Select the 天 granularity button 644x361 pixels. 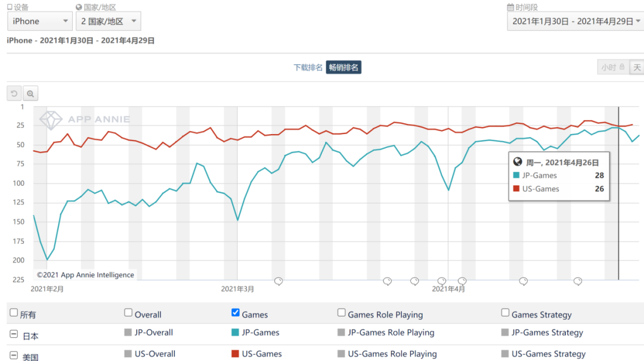tap(637, 67)
